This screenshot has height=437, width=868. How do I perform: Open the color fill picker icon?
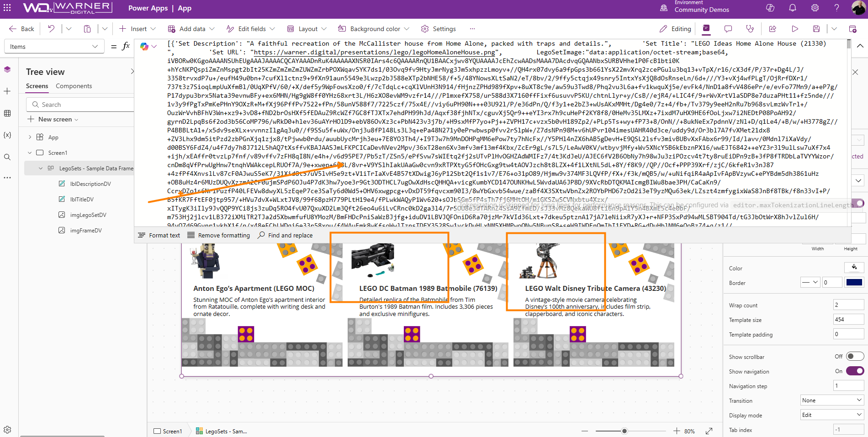coord(854,268)
